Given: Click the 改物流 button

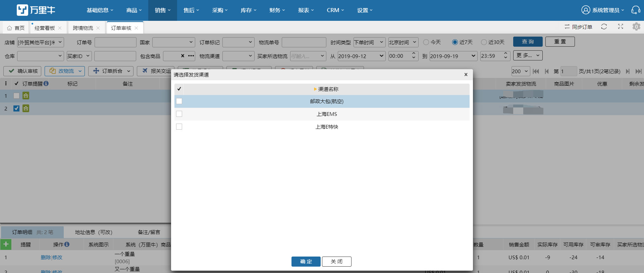Looking at the screenshot, I should pyautogui.click(x=65, y=71).
